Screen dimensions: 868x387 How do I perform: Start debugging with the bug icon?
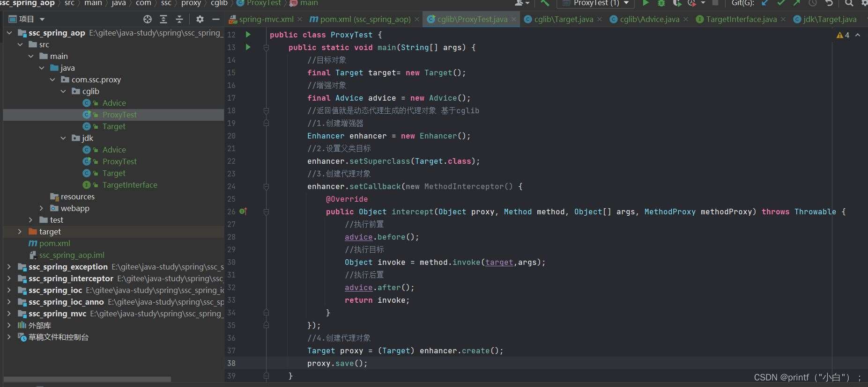[x=661, y=3]
